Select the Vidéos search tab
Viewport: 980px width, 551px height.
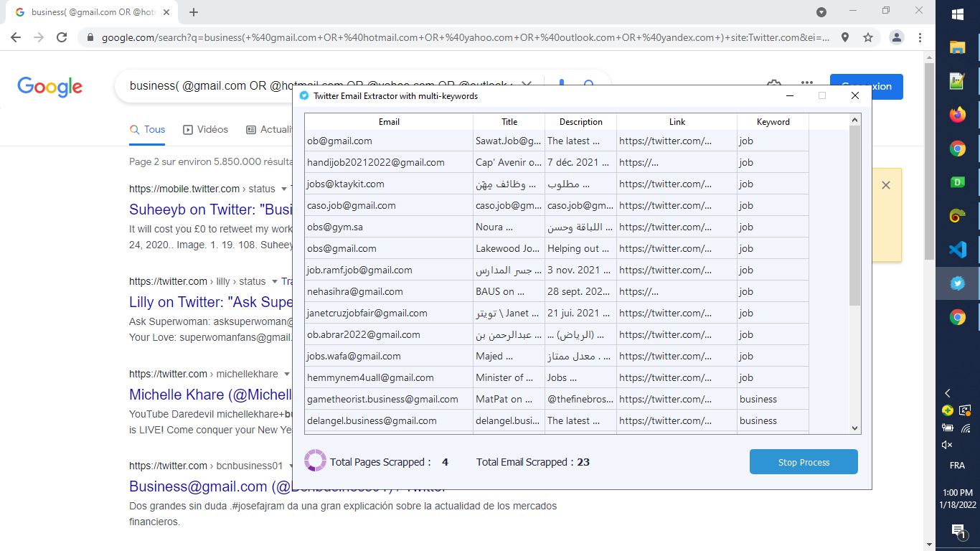(206, 130)
